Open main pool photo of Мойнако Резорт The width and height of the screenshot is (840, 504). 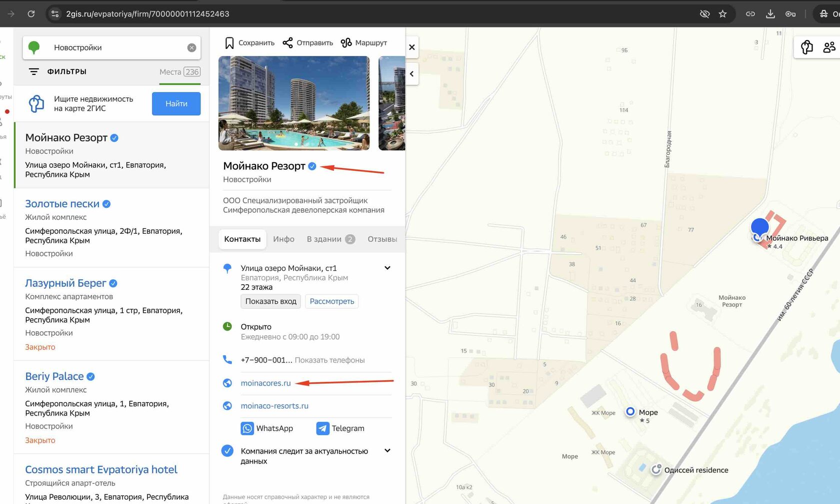294,103
